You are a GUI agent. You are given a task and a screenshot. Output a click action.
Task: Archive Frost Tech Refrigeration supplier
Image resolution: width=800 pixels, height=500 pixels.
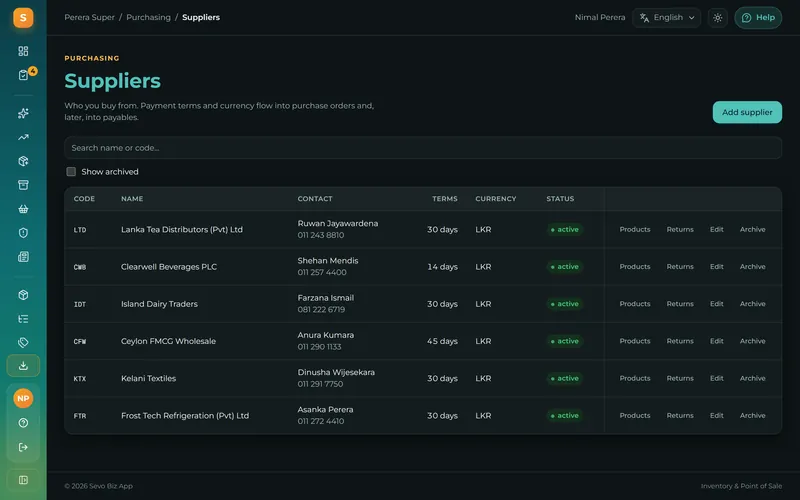tap(753, 416)
